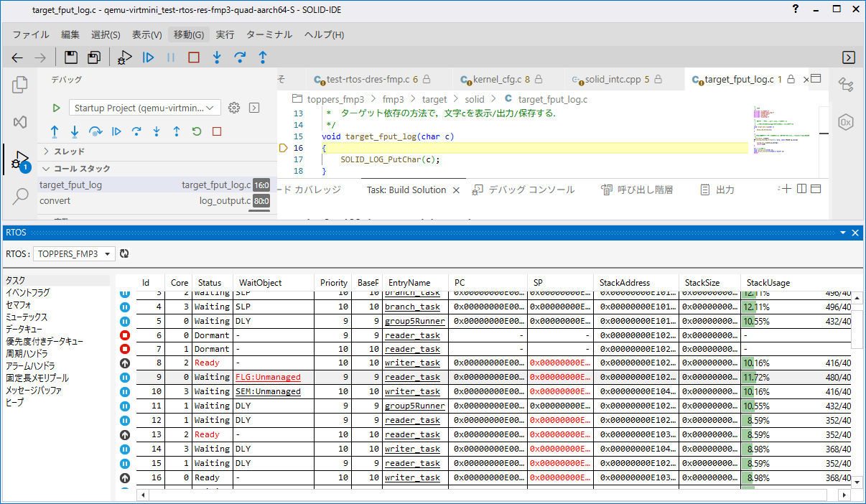Open the Startup Project configuration dropdown
This screenshot has height=504, width=866.
pos(145,108)
